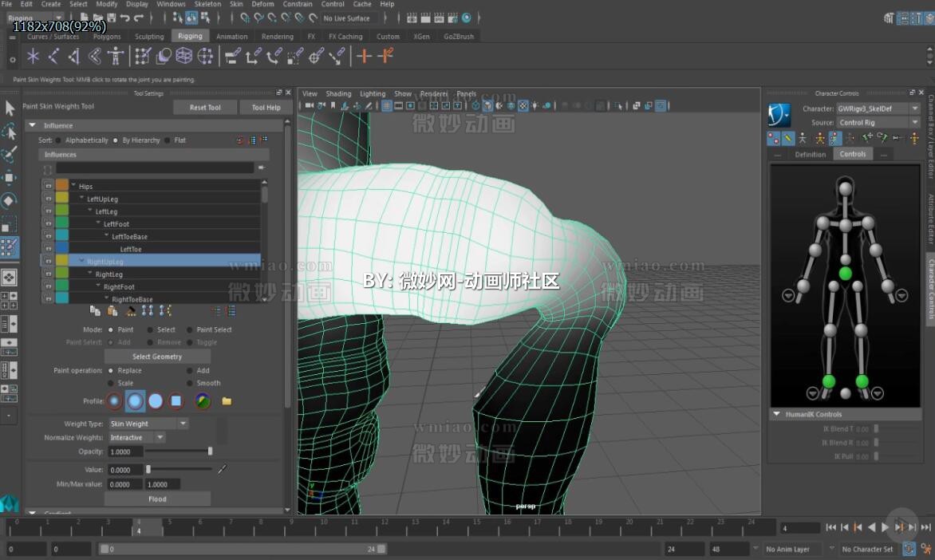Click the folder icon next to Profile brushes
The height and width of the screenshot is (560, 935).
227,401
